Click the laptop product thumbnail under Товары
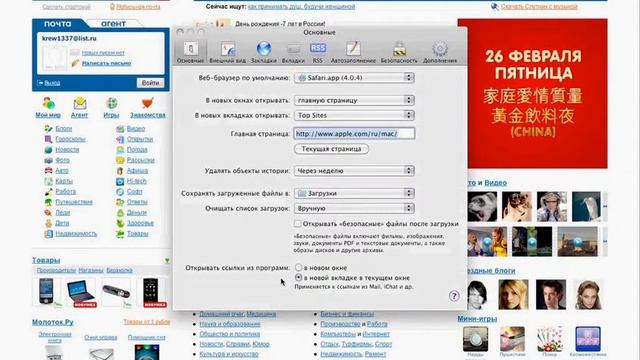640x360 pixels. (x=81, y=293)
